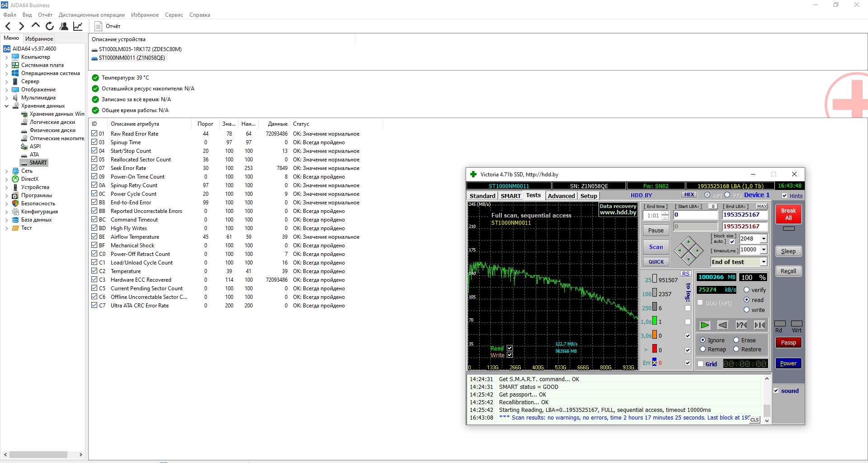Uncheck the Raw Read Error Rate attribute
Image resolution: width=868 pixels, height=463 pixels.
pyautogui.click(x=94, y=134)
